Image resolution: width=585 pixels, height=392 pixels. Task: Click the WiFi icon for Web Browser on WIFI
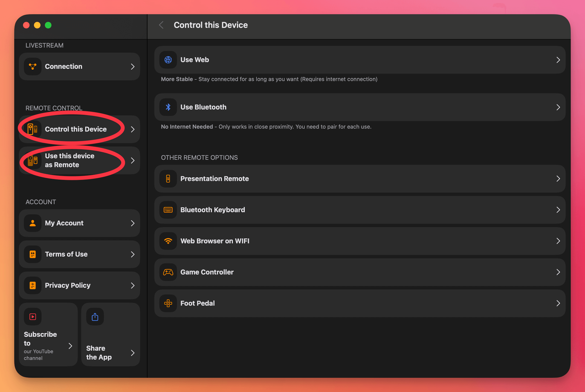[x=168, y=241]
